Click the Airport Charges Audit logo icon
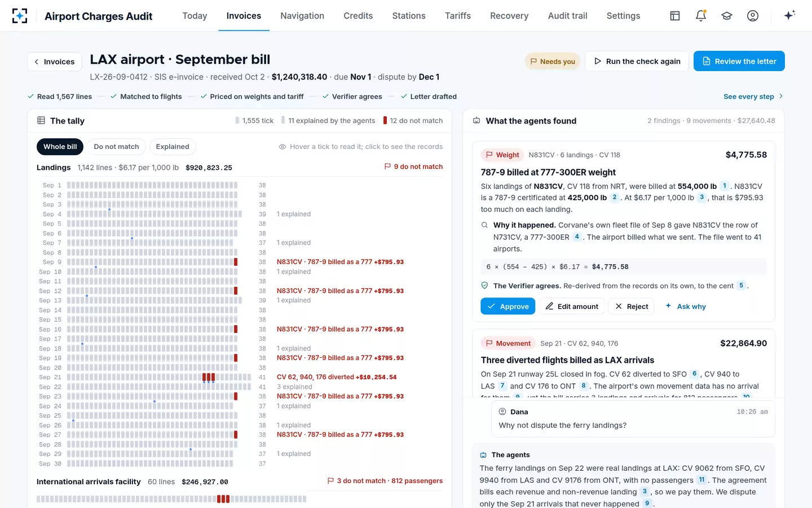The width and height of the screenshot is (812, 508). 20,16
